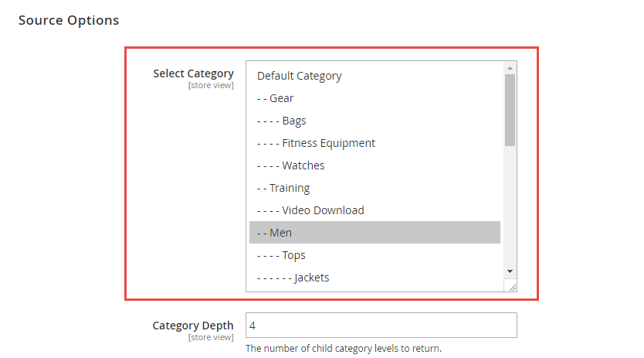644x358 pixels.
Task: Click the Select Category label
Action: (x=194, y=73)
